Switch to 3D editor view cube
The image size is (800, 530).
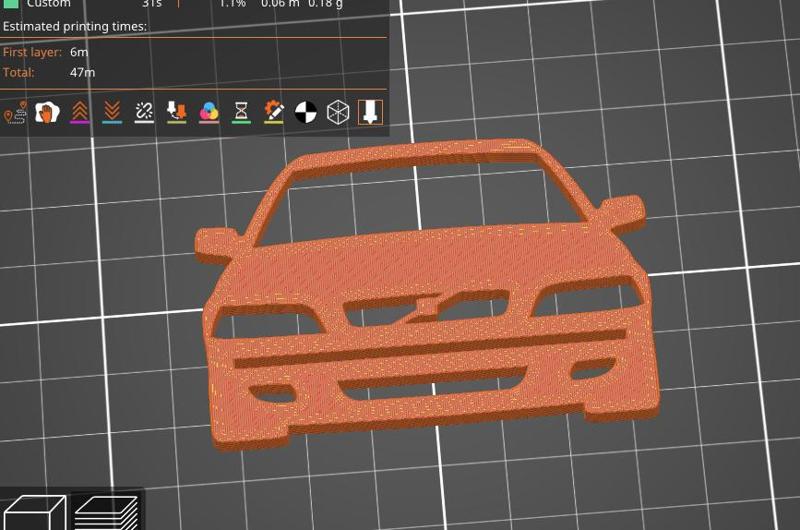tap(34, 513)
